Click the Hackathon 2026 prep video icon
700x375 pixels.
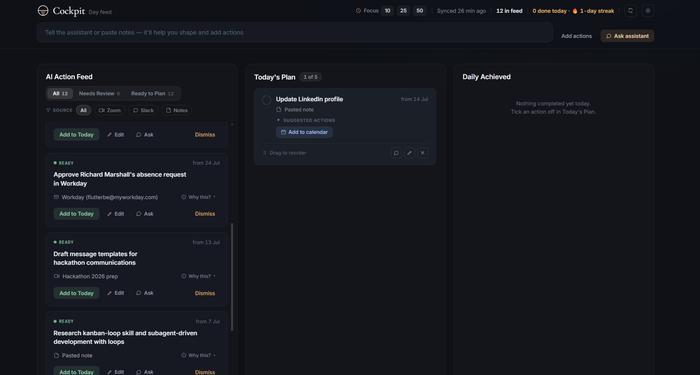click(x=57, y=276)
